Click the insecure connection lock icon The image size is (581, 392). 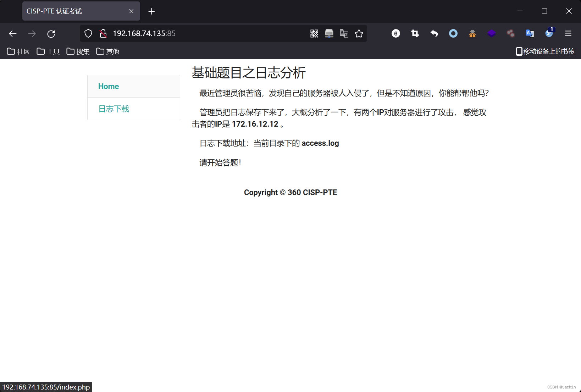click(x=103, y=34)
